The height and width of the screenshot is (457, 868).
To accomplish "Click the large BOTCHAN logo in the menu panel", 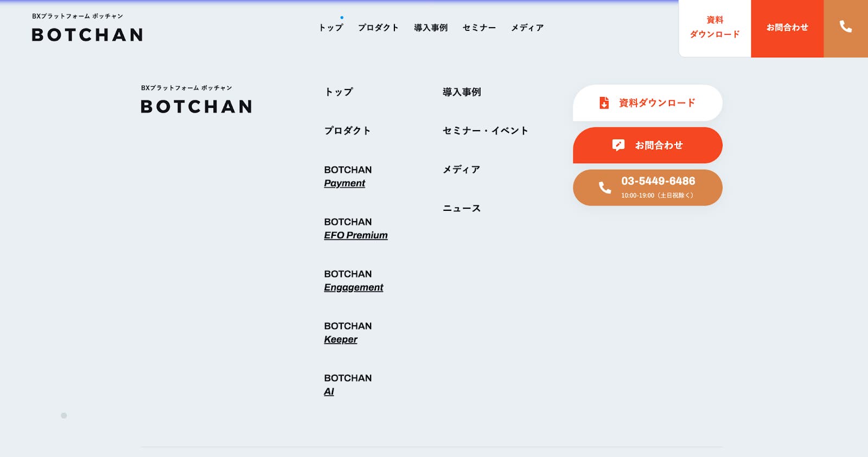I will pyautogui.click(x=195, y=107).
